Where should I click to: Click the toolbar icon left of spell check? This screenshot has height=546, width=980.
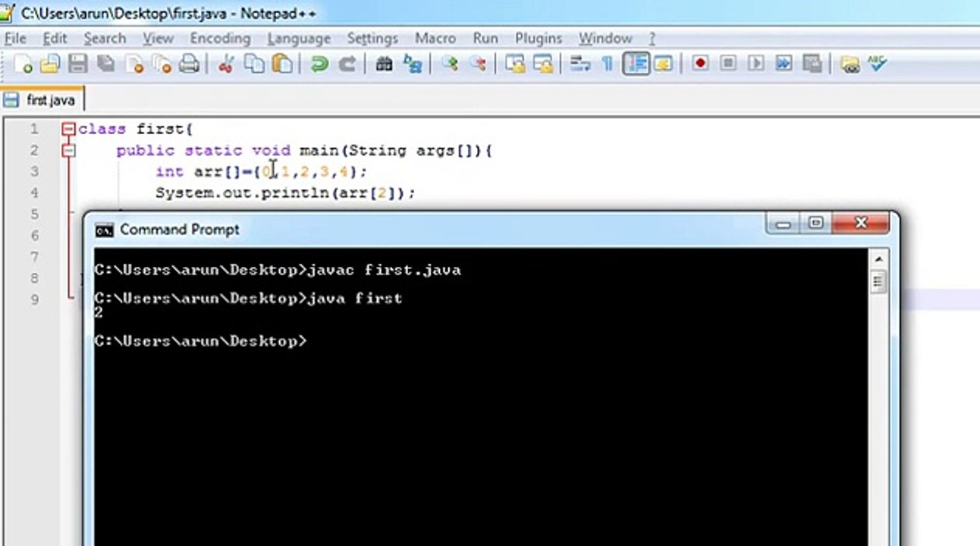[850, 64]
